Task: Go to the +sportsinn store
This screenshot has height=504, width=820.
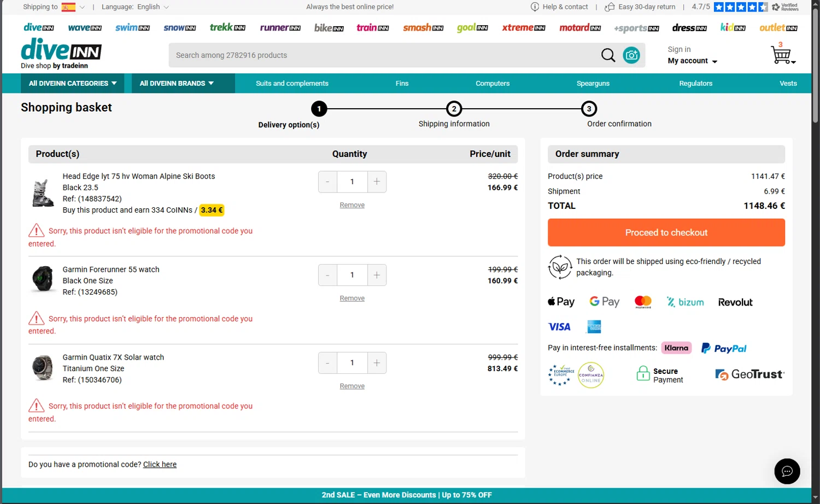Action: click(x=636, y=28)
